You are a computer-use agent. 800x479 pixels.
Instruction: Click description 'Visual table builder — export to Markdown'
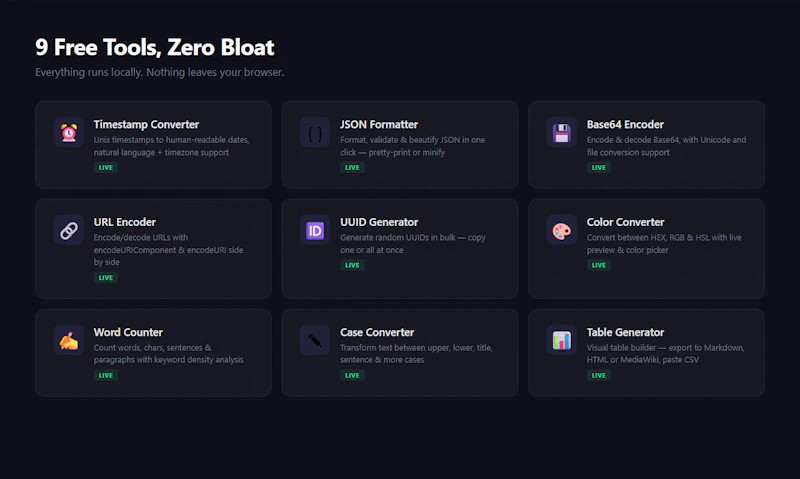click(x=665, y=354)
